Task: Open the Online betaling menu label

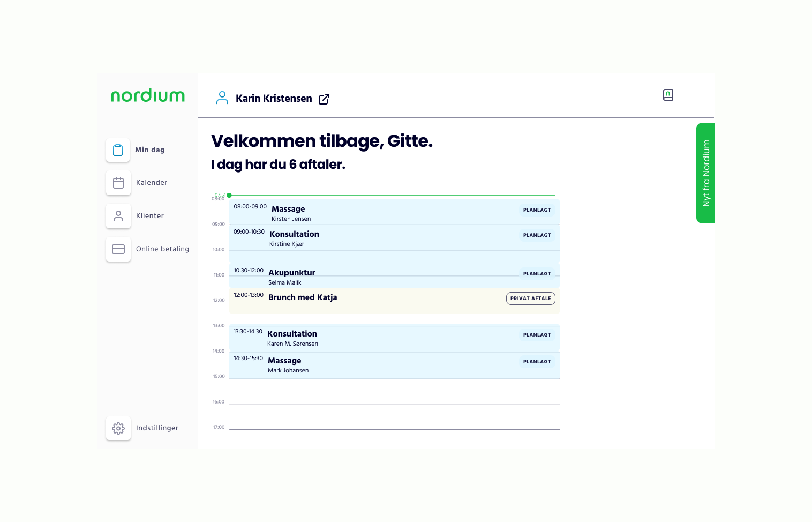Action: pyautogui.click(x=162, y=249)
